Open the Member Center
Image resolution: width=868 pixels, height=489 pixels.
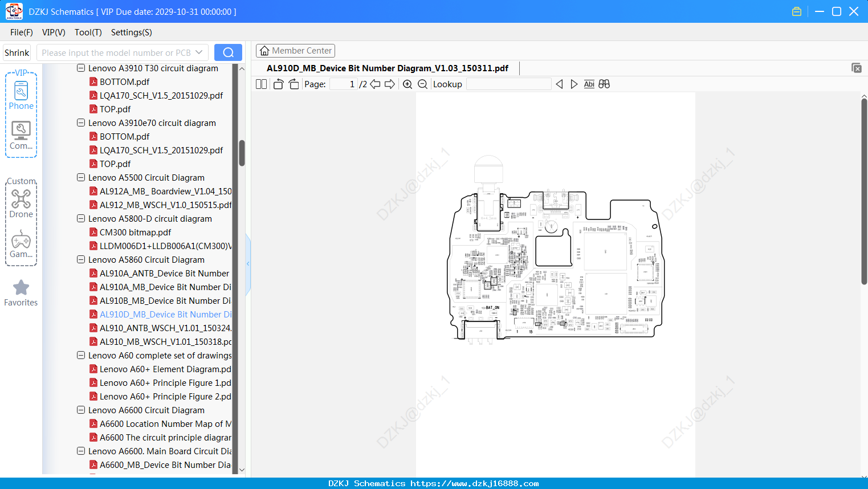[295, 51]
